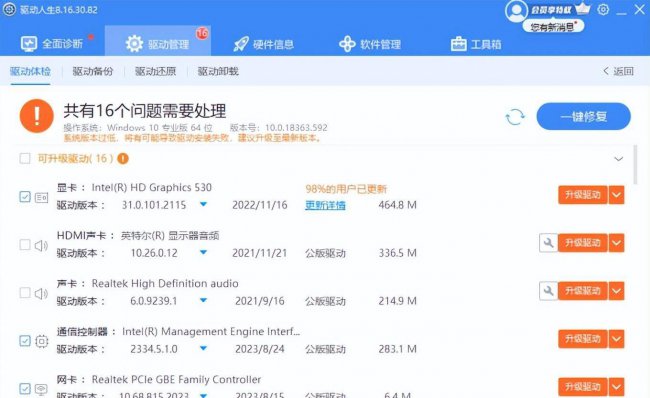The image size is (650, 398).
Task: Check the Realtek High Definition audio checkbox
Action: point(25,293)
